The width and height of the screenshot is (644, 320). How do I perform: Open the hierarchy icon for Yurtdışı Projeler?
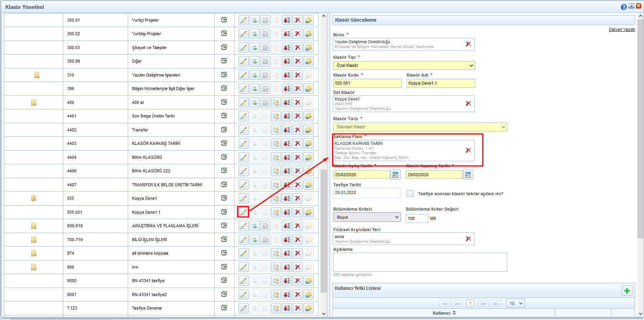click(254, 34)
